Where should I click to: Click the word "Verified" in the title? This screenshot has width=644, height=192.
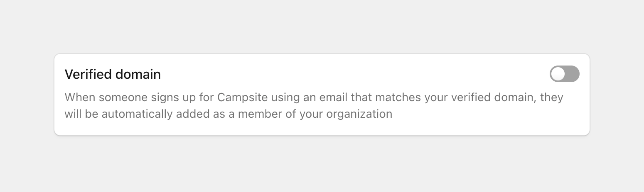88,74
